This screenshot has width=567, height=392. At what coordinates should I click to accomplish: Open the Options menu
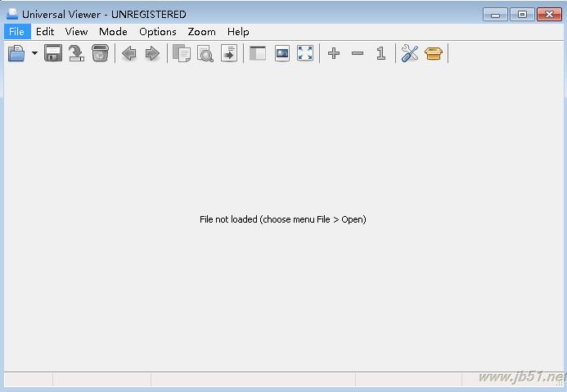pyautogui.click(x=158, y=32)
